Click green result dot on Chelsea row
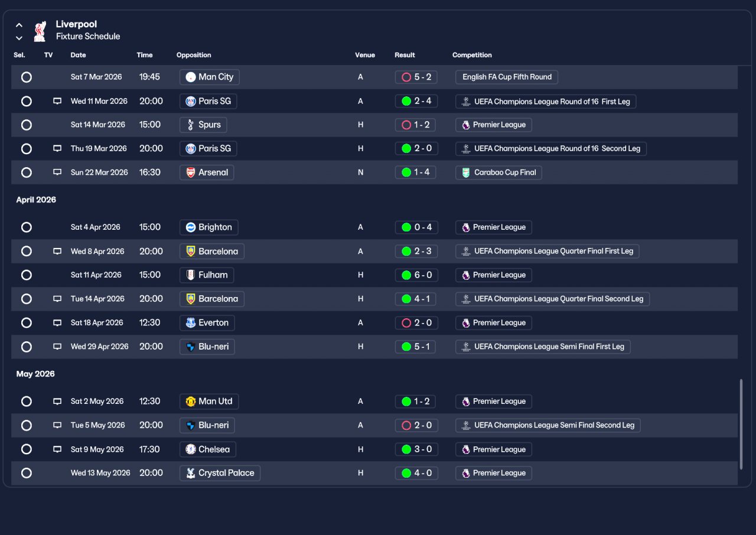 coord(406,449)
